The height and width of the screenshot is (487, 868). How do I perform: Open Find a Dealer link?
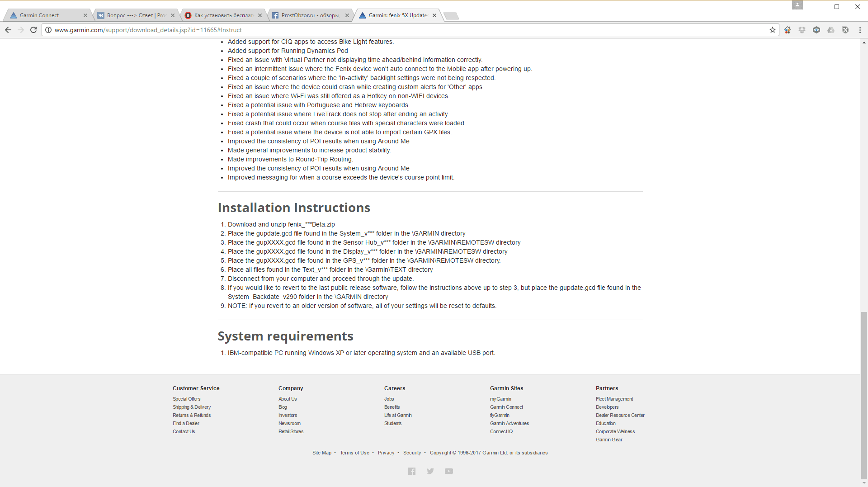186,423
